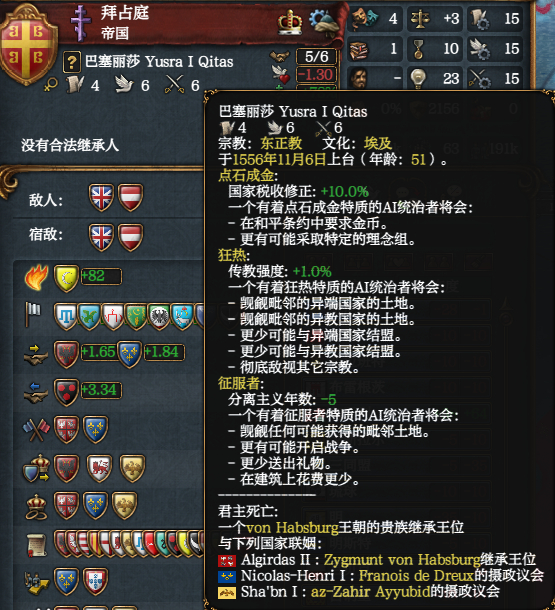
Task: Click the black shield with red dots +3.34
Action: [x=66, y=392]
